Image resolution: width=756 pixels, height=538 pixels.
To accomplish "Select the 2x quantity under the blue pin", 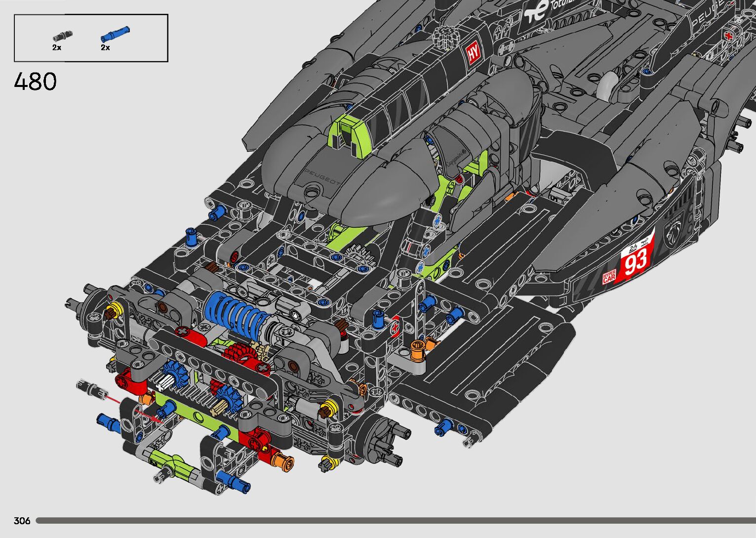I will 105,47.
